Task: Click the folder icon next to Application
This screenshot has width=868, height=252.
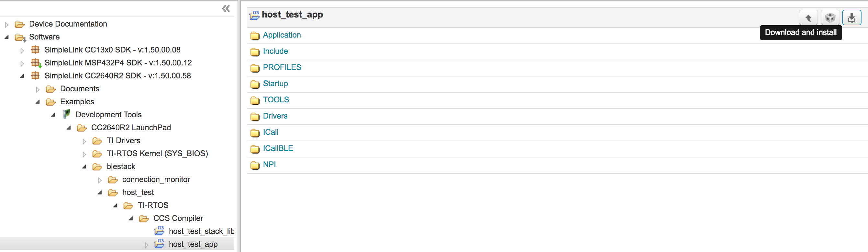Action: tap(255, 36)
